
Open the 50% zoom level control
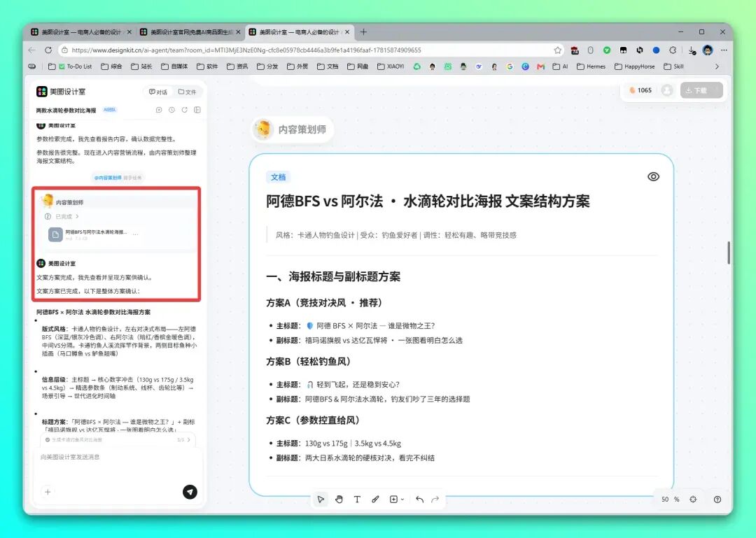[670, 499]
